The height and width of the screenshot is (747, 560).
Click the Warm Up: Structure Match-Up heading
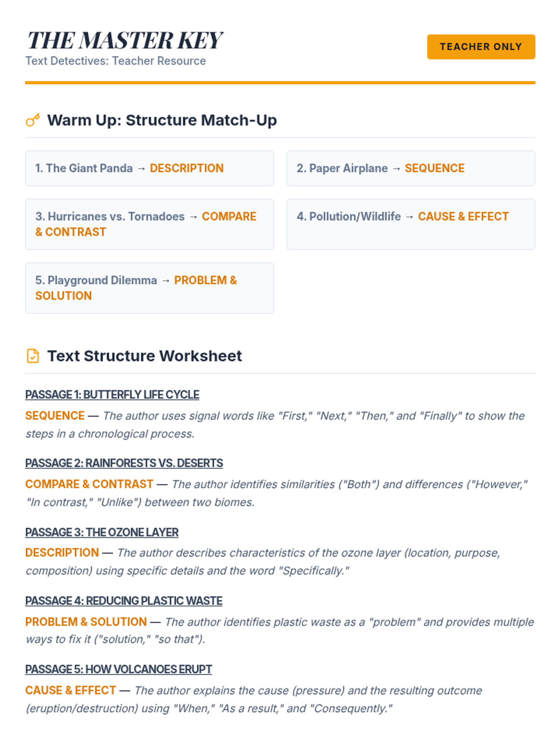pos(162,120)
